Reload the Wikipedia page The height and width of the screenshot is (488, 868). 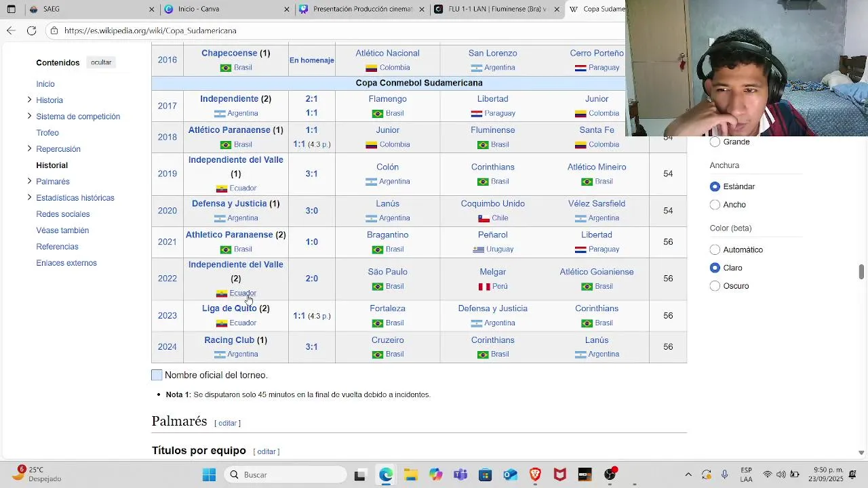click(31, 30)
